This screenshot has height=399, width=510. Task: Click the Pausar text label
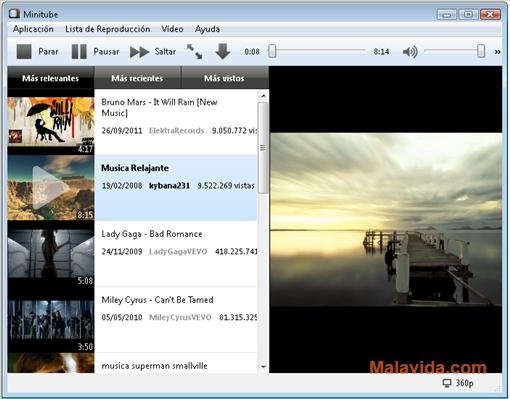click(106, 52)
